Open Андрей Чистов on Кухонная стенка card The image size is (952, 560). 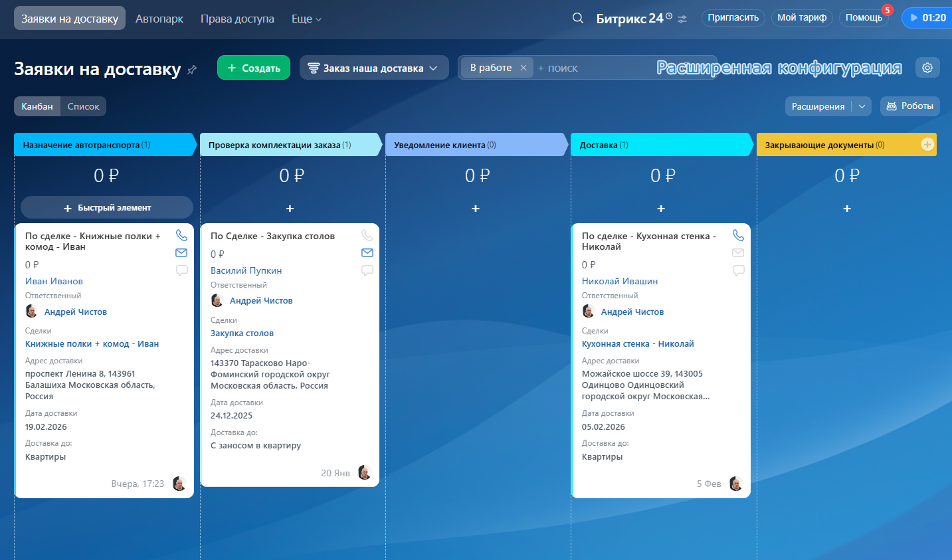point(632,312)
